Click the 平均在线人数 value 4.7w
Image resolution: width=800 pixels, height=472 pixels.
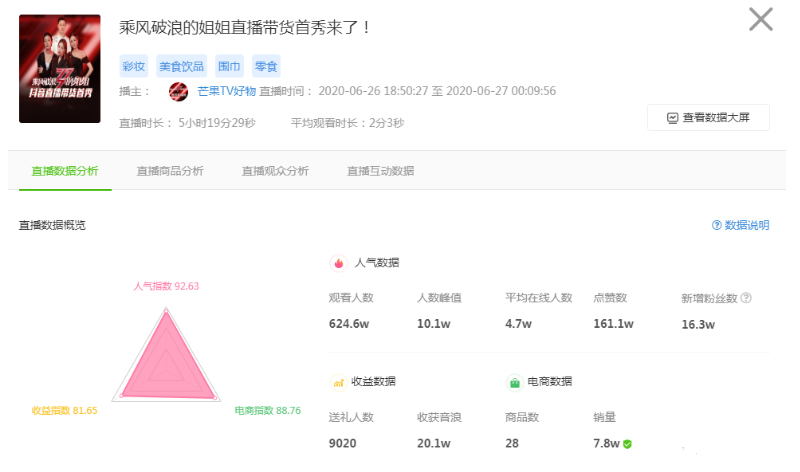tap(518, 324)
